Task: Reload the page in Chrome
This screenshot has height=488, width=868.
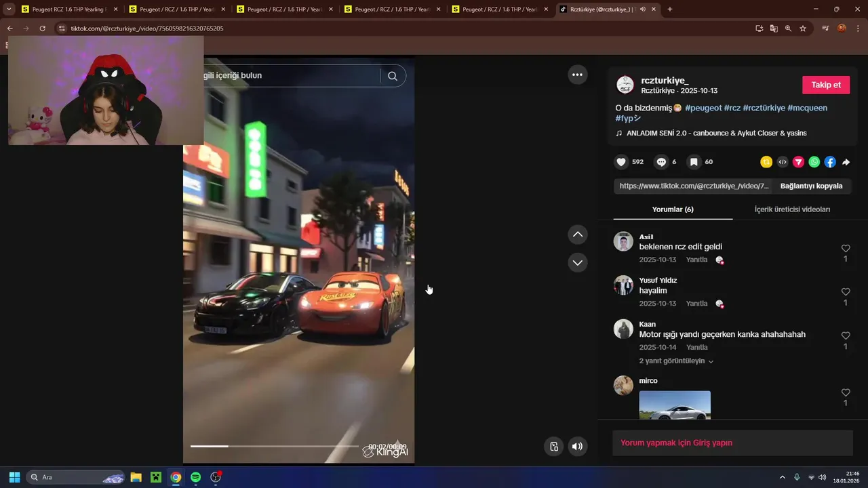Action: coord(42,28)
